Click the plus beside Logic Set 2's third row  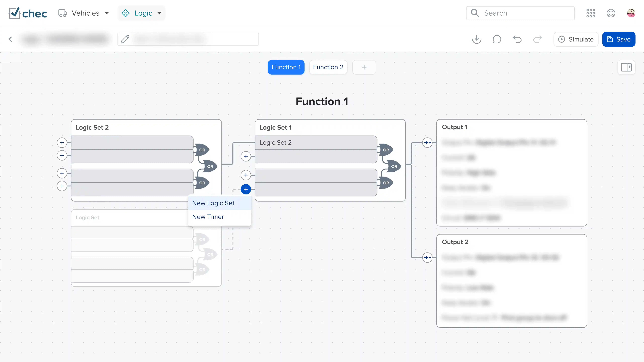point(62,173)
